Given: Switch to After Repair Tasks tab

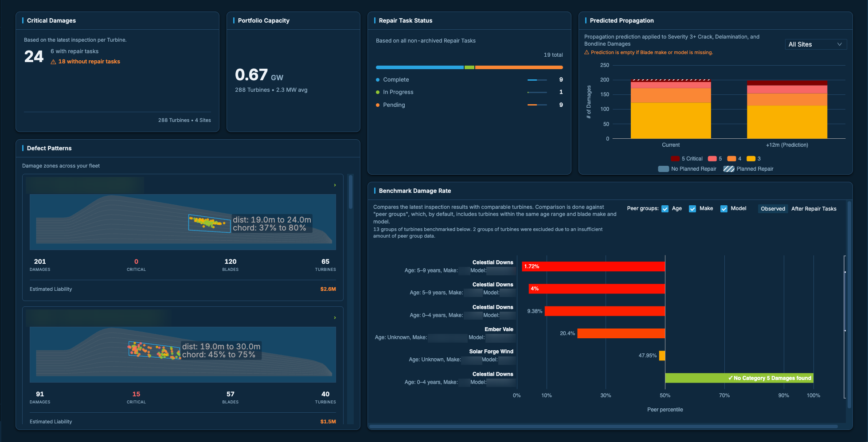Looking at the screenshot, I should click(x=814, y=209).
